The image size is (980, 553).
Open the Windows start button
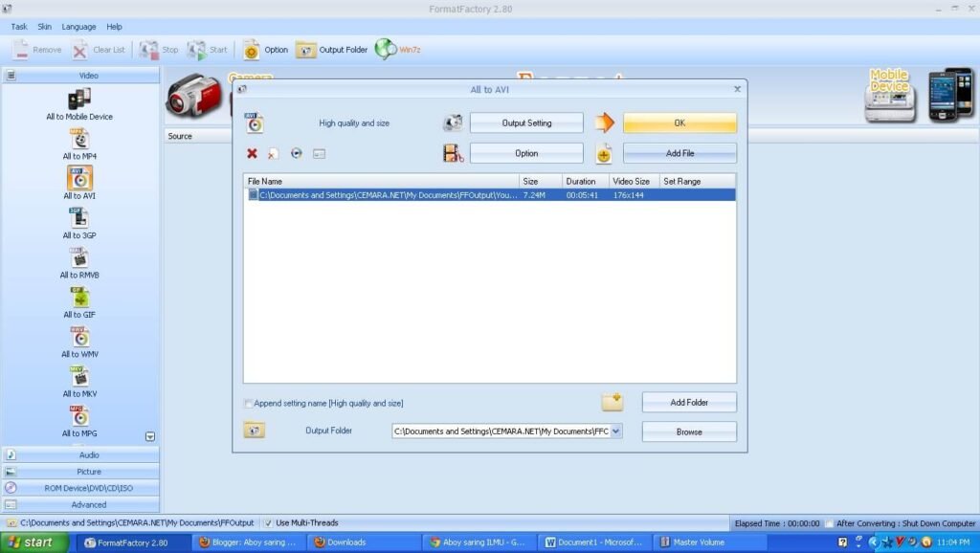tap(34, 542)
